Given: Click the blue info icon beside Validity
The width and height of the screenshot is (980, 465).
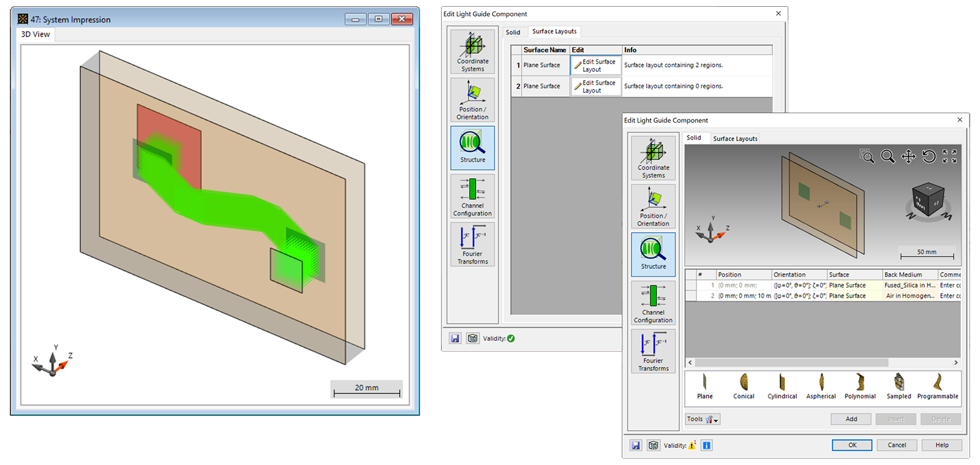Looking at the screenshot, I should click(706, 445).
